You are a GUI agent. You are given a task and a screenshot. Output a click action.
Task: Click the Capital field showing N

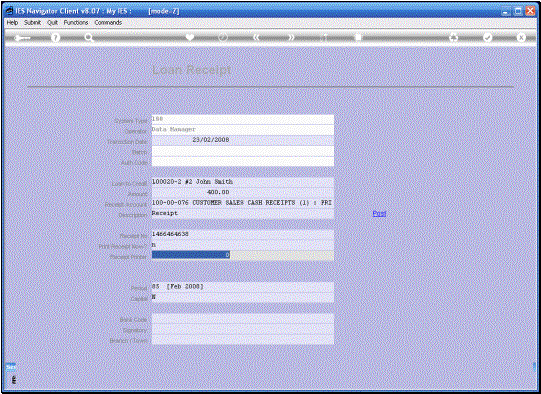243,297
